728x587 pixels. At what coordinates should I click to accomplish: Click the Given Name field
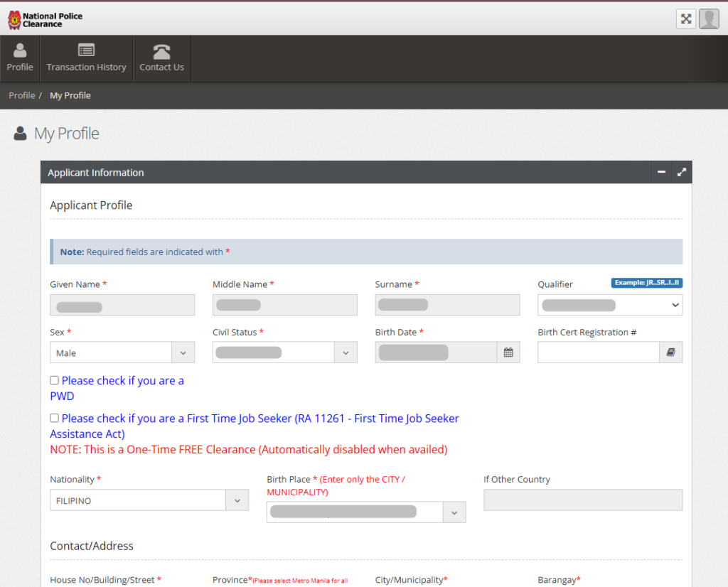[122, 305]
